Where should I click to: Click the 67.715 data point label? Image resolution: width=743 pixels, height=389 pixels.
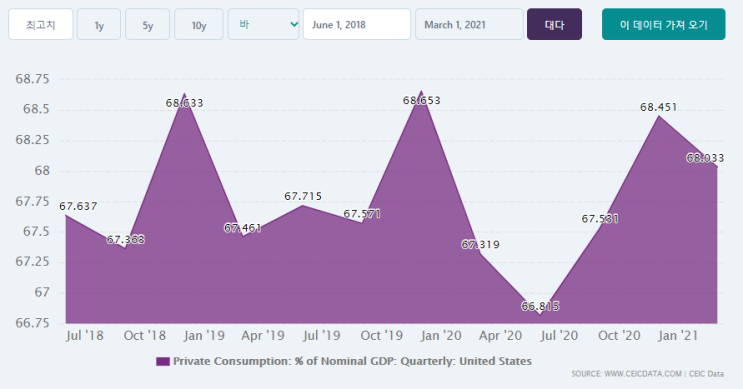pyautogui.click(x=303, y=196)
